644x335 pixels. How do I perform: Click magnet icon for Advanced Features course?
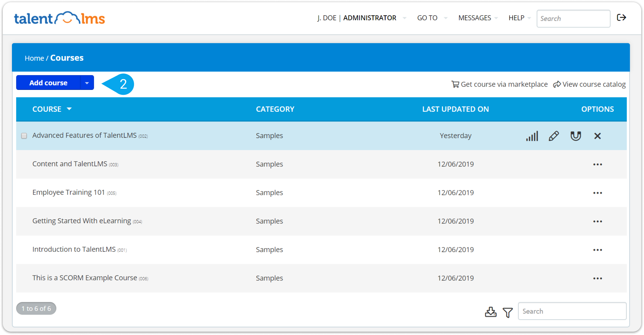[x=576, y=136]
